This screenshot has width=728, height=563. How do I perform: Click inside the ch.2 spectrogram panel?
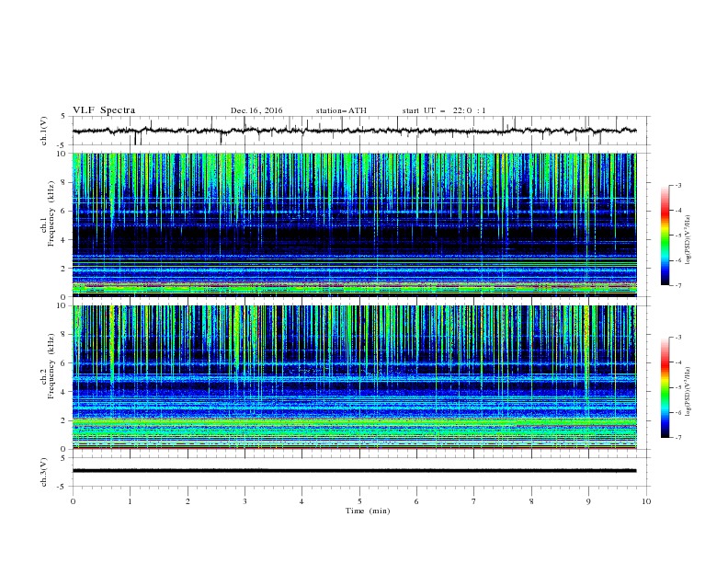[x=354, y=377]
